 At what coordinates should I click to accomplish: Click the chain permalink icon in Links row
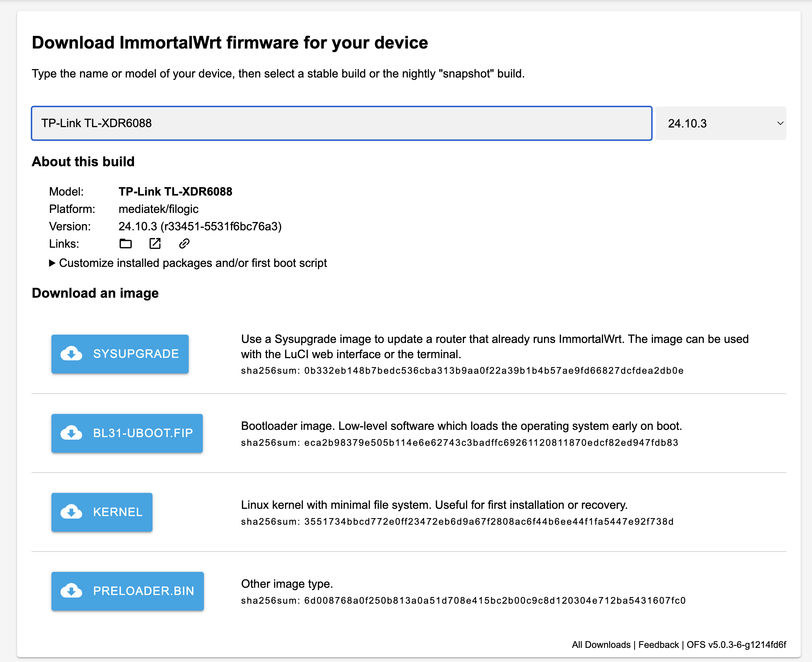coord(184,244)
